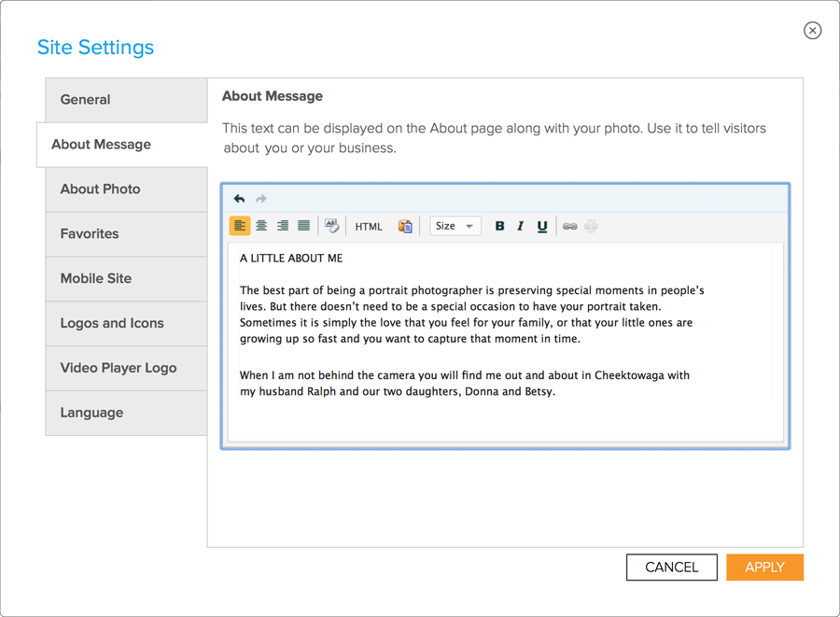
Task: Click the insert link chain icon
Action: pyautogui.click(x=570, y=227)
